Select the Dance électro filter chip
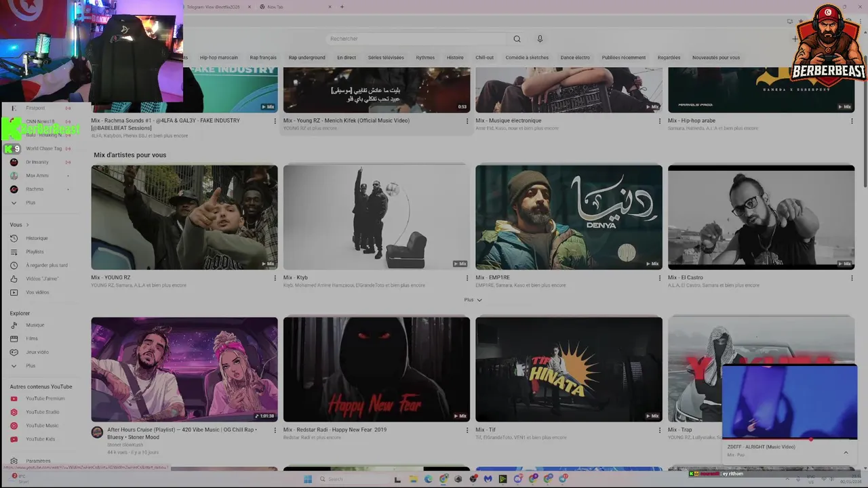Viewport: 868px width, 488px height. pos(575,58)
